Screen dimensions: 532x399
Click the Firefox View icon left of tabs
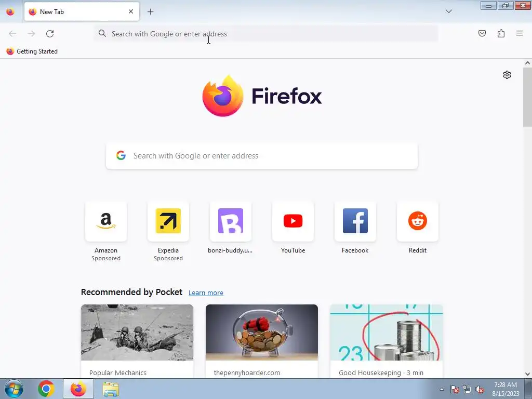(x=10, y=11)
